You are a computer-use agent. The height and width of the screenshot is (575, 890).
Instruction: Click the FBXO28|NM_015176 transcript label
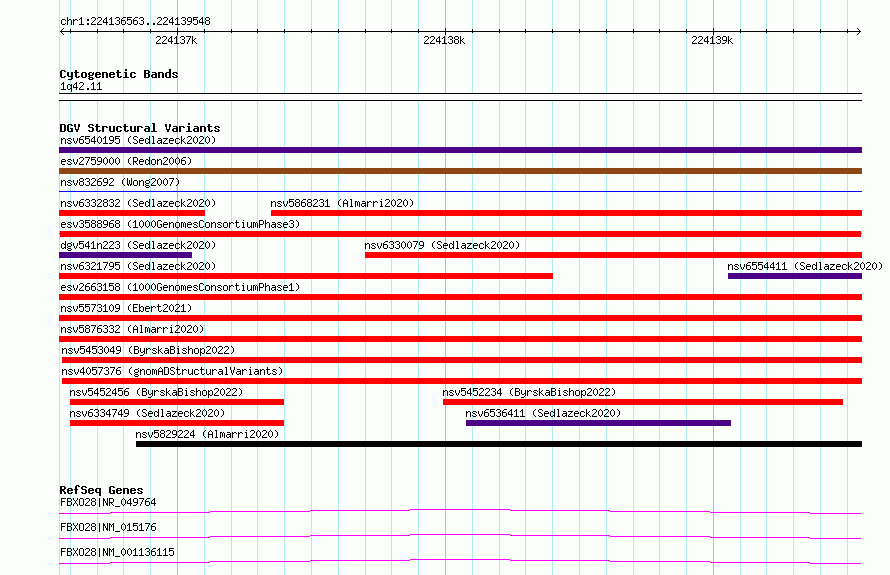pos(108,527)
